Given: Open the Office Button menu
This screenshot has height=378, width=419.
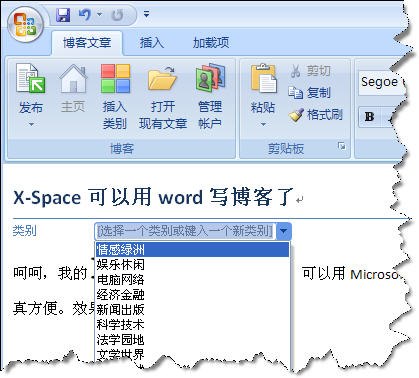Looking at the screenshot, I should click(25, 24).
